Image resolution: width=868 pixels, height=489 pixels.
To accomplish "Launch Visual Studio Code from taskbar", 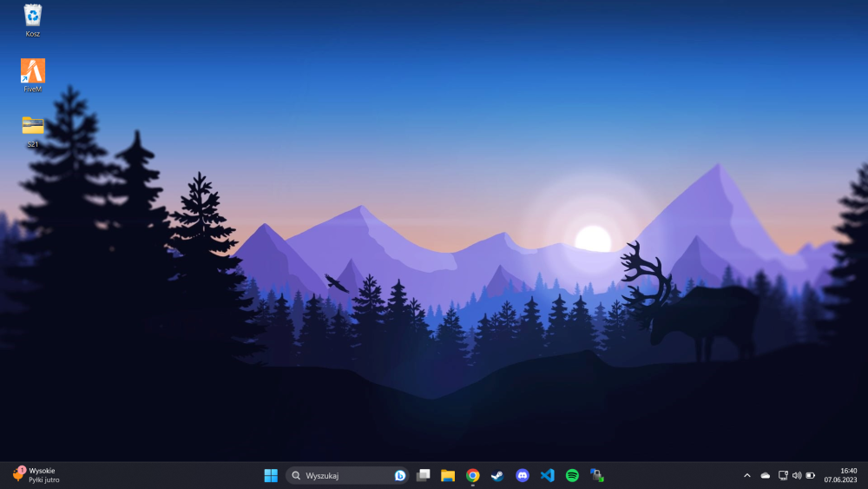I will pyautogui.click(x=548, y=475).
